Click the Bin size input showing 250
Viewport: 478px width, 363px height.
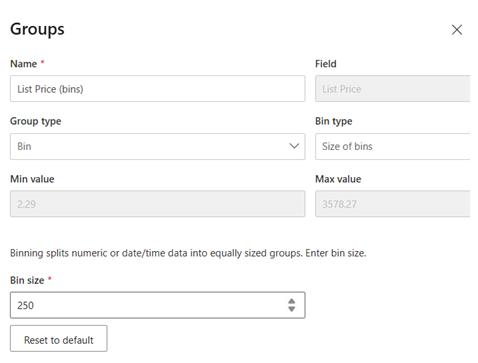pos(157,305)
